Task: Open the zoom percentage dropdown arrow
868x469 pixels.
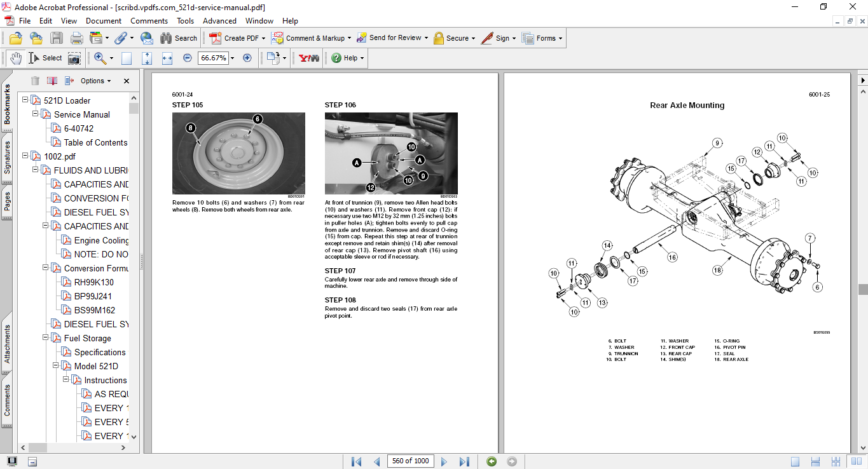Action: pos(232,58)
